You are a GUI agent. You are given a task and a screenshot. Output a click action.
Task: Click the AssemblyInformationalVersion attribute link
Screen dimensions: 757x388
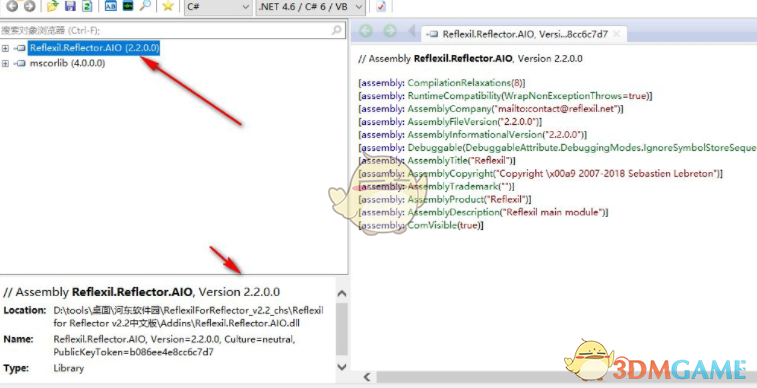(475, 135)
